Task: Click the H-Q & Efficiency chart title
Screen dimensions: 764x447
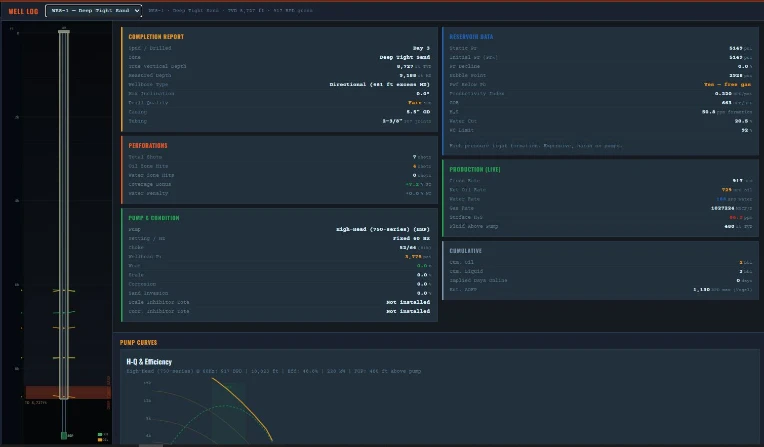Action: pyautogui.click(x=149, y=362)
